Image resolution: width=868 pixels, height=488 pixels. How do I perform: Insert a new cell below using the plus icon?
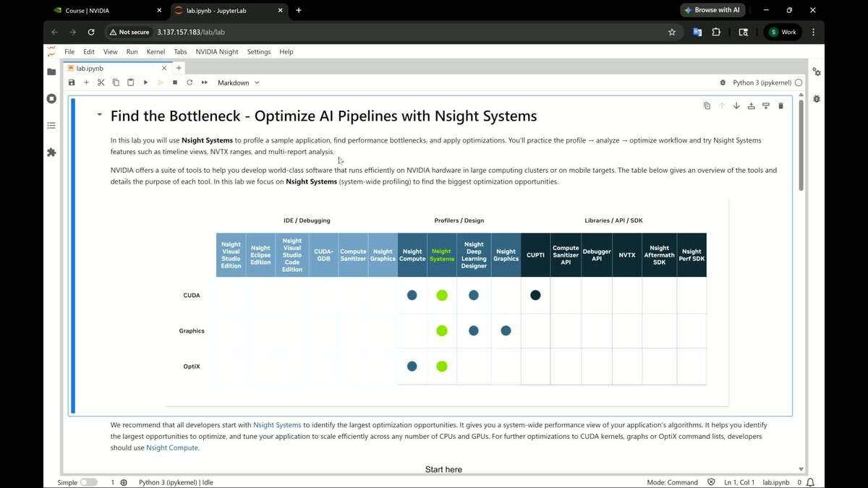[86, 82]
